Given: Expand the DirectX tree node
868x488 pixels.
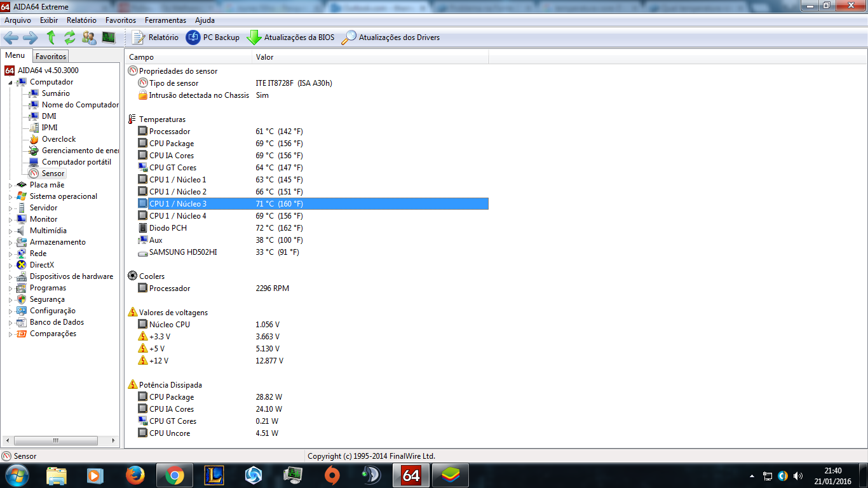Looking at the screenshot, I should (x=10, y=265).
